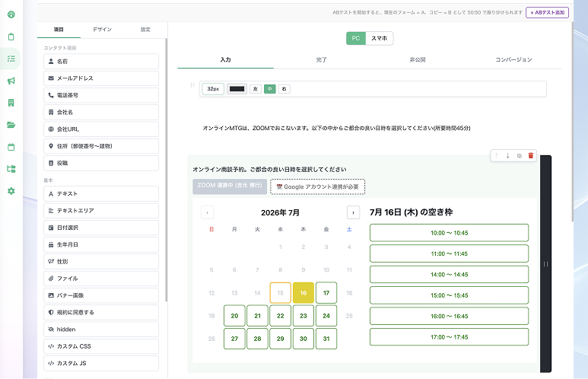This screenshot has width=588, height=379.
Task: Add the 性別 item
Action: pos(101,262)
